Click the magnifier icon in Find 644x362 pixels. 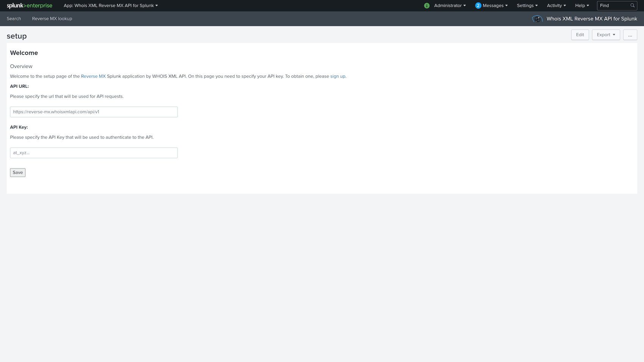pos(632,6)
